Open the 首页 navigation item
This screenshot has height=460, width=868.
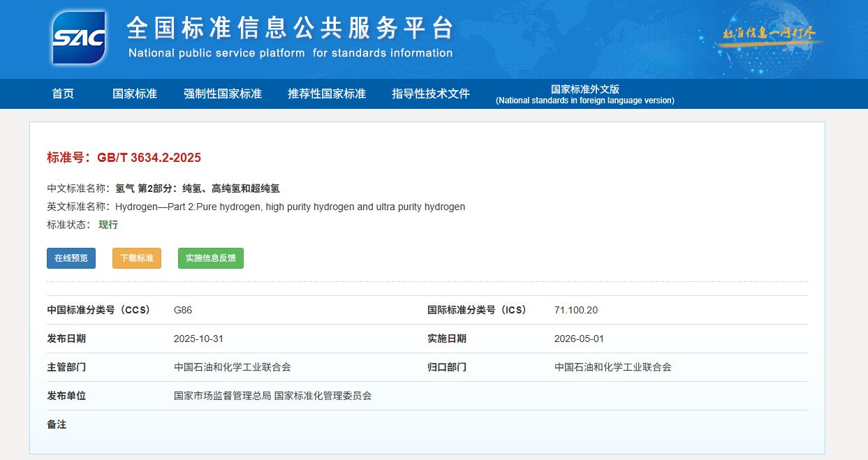63,94
